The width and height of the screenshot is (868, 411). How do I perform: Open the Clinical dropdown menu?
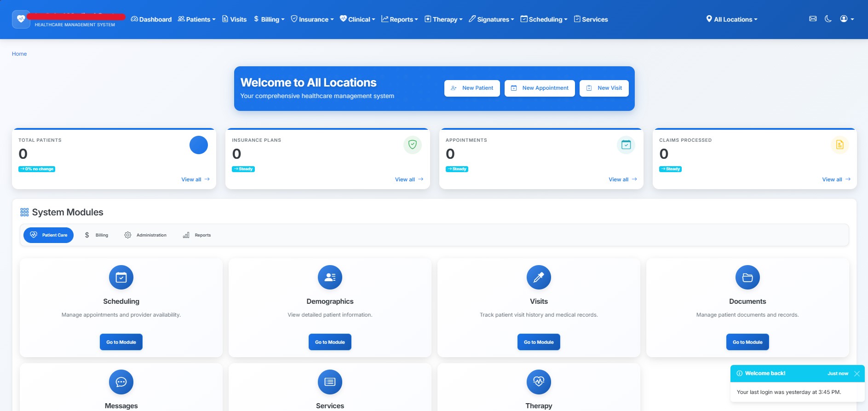(x=357, y=19)
